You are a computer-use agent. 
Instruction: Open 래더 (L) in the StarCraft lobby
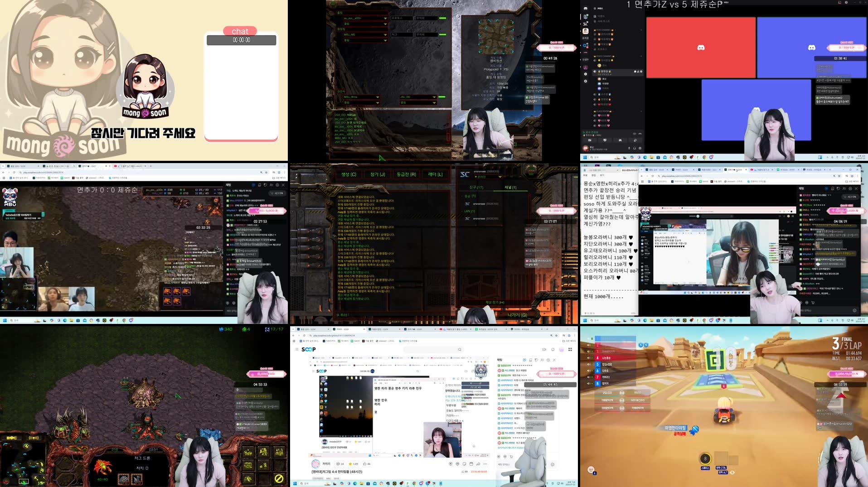click(435, 174)
